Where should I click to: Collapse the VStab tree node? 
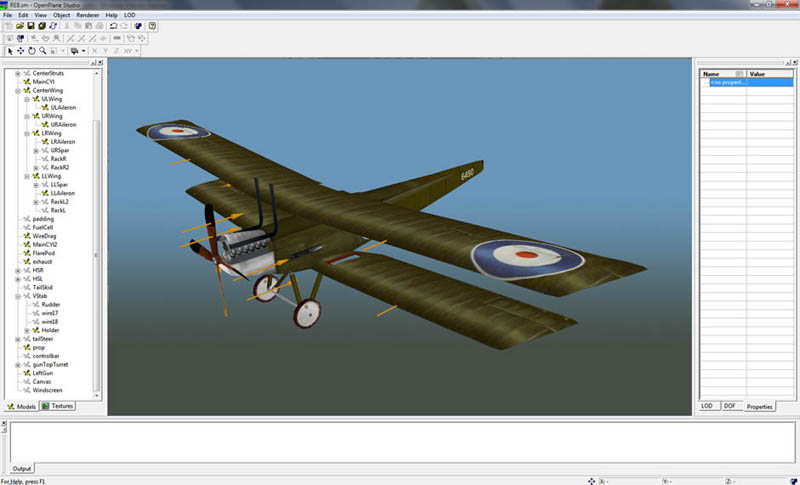pos(18,296)
